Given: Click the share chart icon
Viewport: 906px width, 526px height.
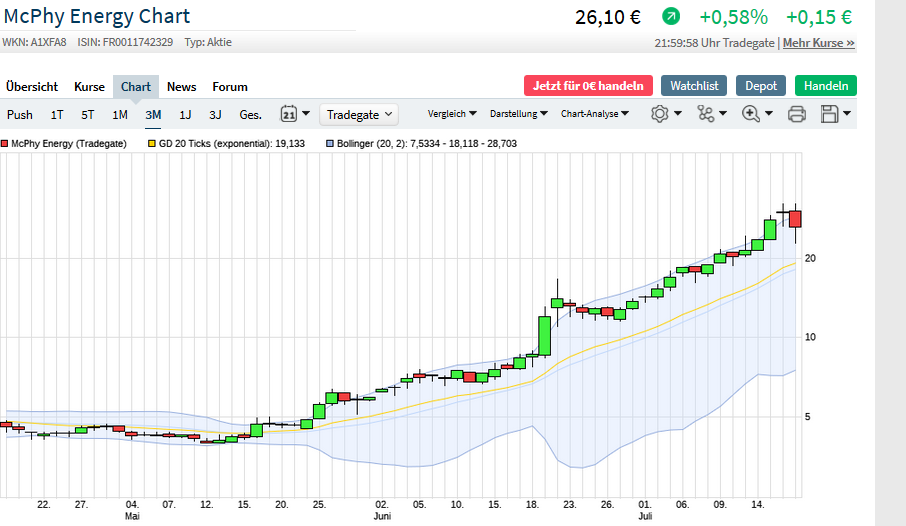Looking at the screenshot, I should coord(706,114).
